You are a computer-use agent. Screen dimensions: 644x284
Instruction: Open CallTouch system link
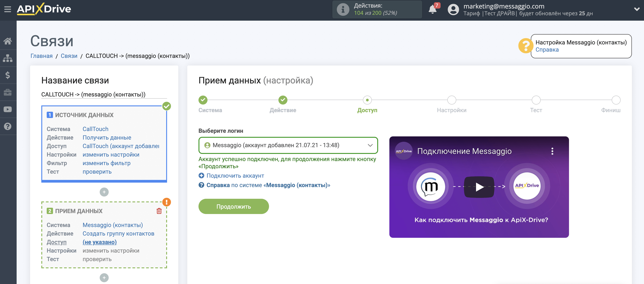tap(95, 129)
